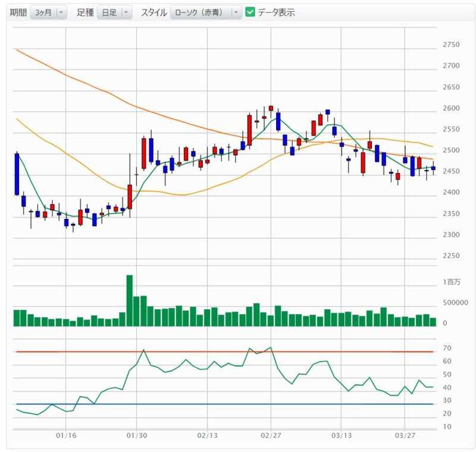This screenshot has width=476, height=452.
Task: Click the 2500 price axis label
Action: click(451, 150)
